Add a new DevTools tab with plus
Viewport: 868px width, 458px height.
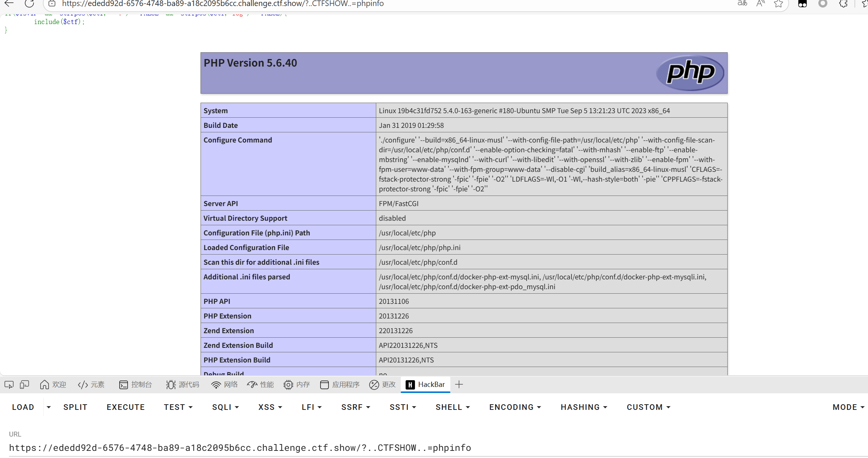[459, 385]
